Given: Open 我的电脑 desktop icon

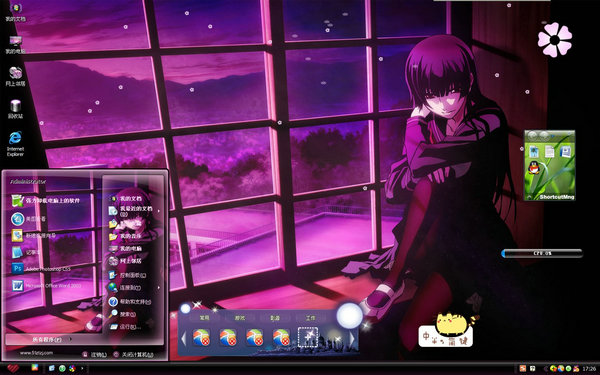Looking at the screenshot, I should coord(16,44).
